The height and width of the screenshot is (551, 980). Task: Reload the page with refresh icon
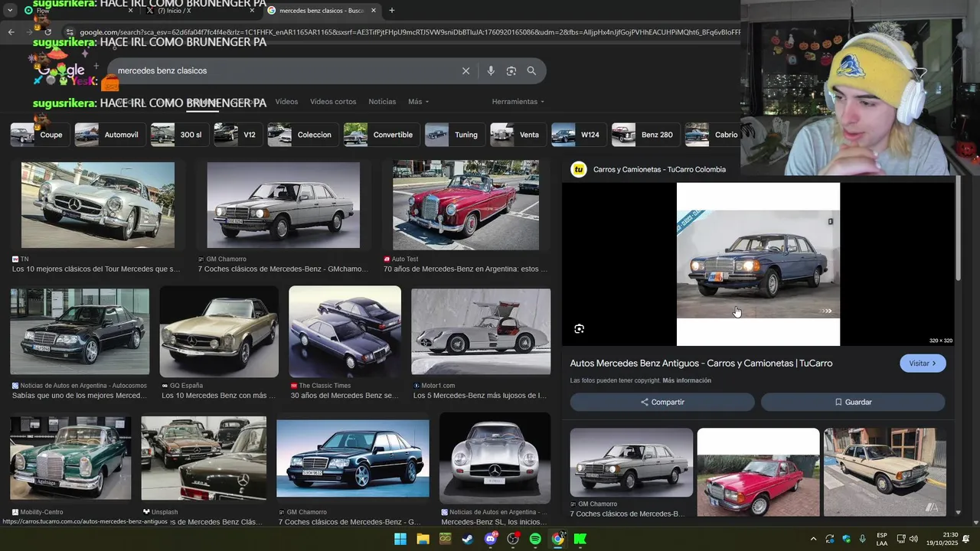pos(48,32)
